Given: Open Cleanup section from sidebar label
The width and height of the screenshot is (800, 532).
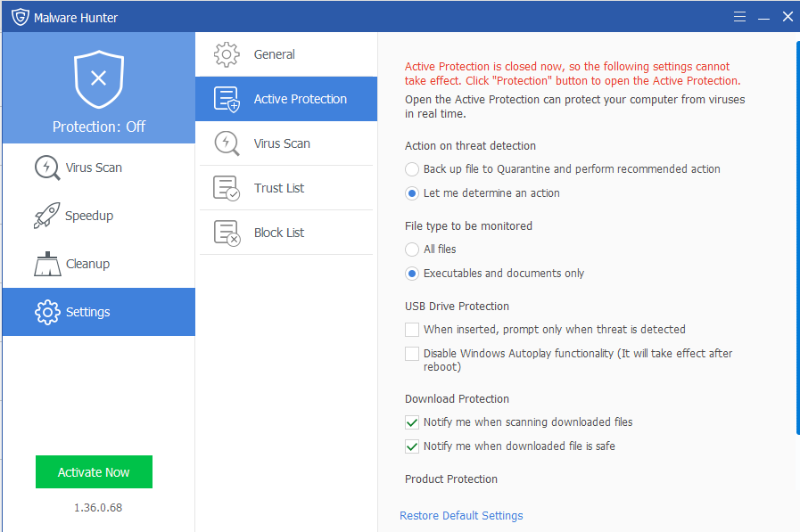Looking at the screenshot, I should coord(87,264).
